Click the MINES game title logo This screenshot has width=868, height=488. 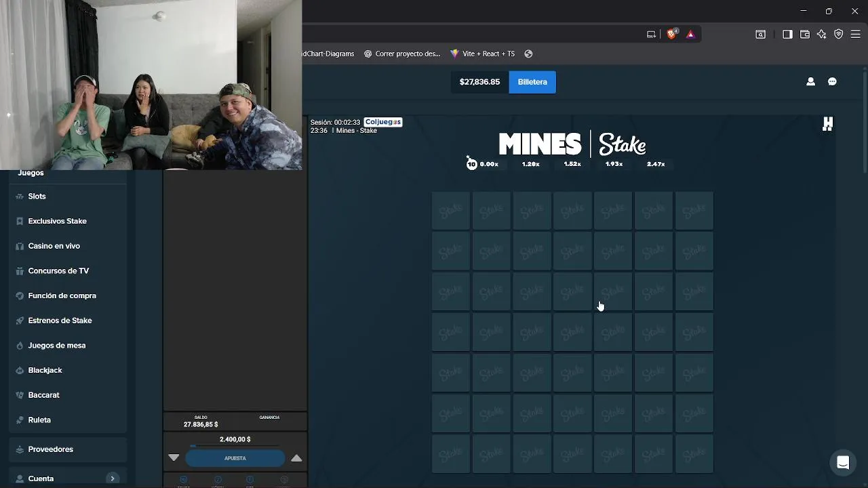(x=540, y=144)
